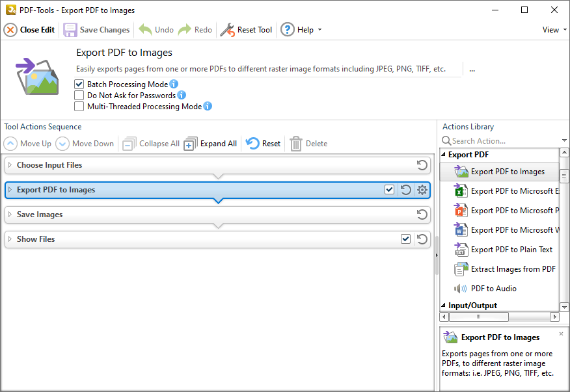The width and height of the screenshot is (570, 392).
Task: Close the action description panel
Action: point(562,333)
